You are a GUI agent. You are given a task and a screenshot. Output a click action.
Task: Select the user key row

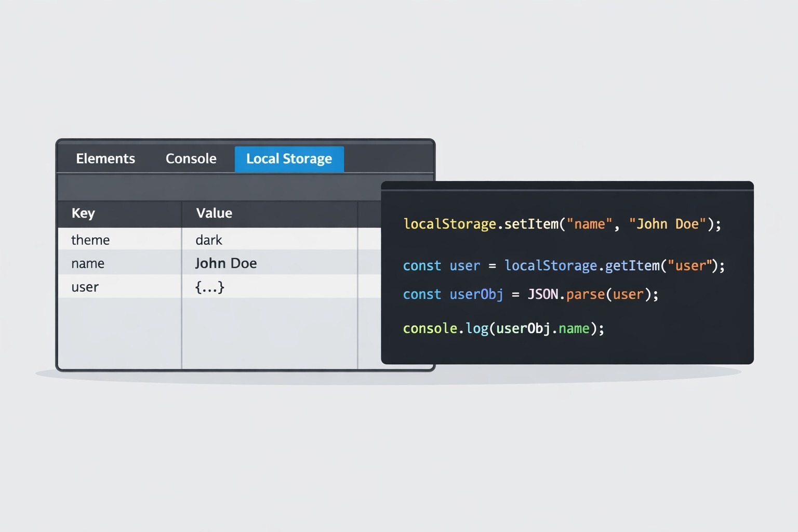click(x=219, y=286)
